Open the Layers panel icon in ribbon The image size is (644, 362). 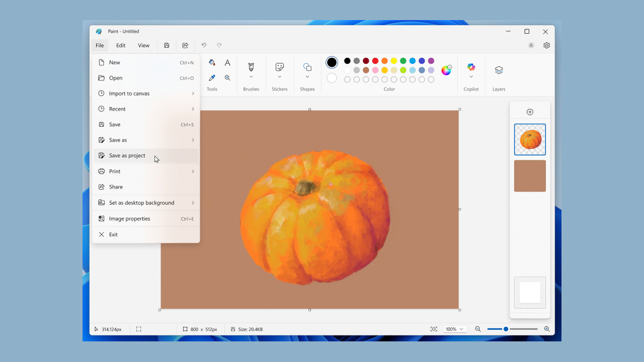(x=499, y=70)
